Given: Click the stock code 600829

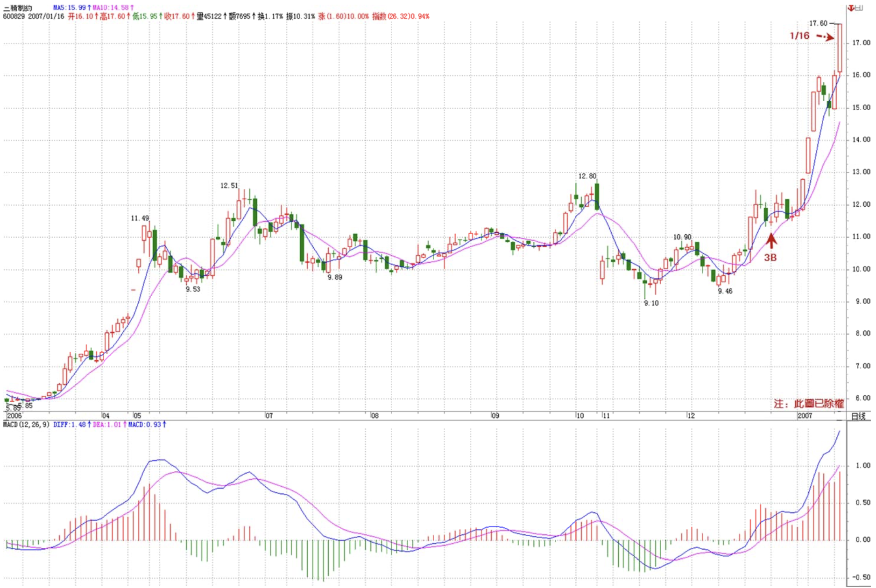Looking at the screenshot, I should [x=14, y=16].
